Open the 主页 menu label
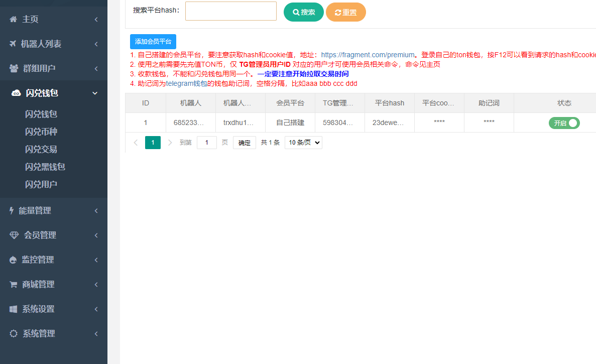Screen dimensions: 596x364 pyautogui.click(x=30, y=19)
